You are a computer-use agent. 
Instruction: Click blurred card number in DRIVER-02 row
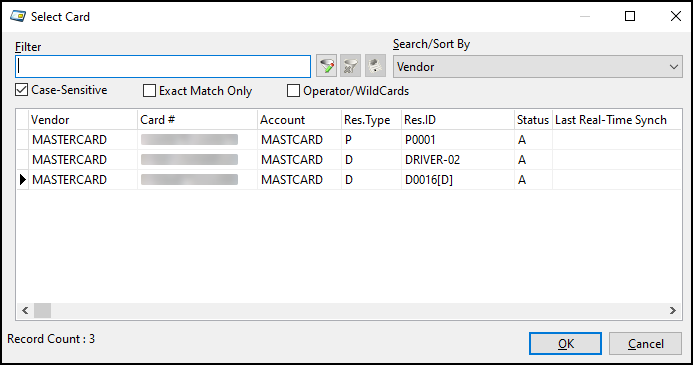[189, 160]
